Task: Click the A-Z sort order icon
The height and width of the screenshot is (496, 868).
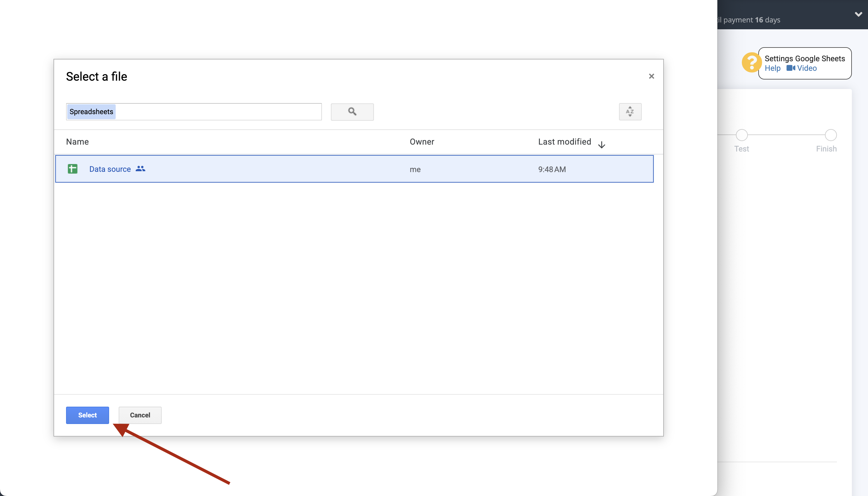Action: [x=630, y=112]
